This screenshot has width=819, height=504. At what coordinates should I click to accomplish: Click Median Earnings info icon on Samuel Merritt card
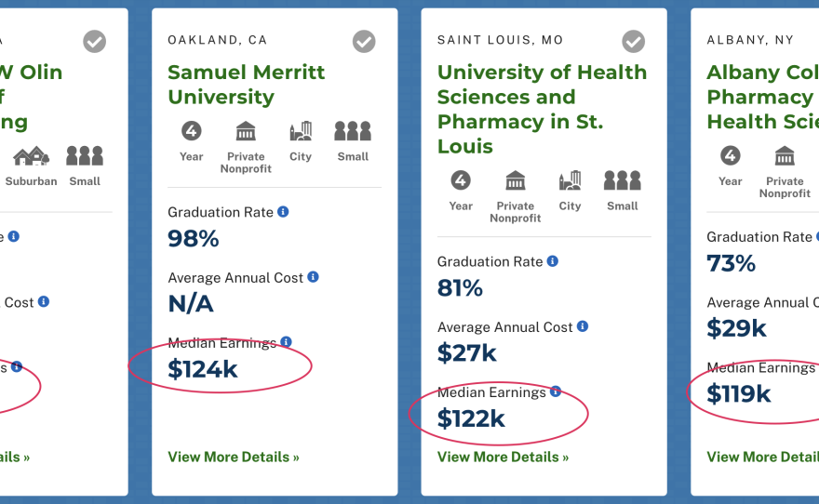(286, 342)
